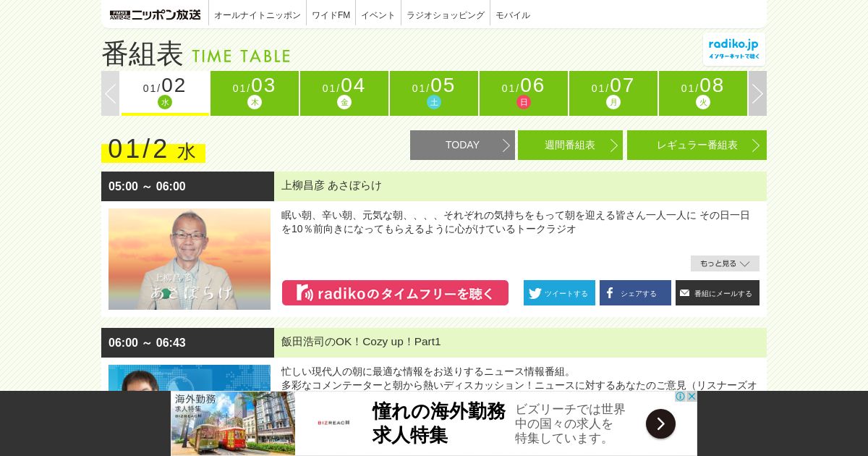Listen via radikoのタイムフリーを聴く button
Image resolution: width=868 pixels, height=456 pixels.
395,293
